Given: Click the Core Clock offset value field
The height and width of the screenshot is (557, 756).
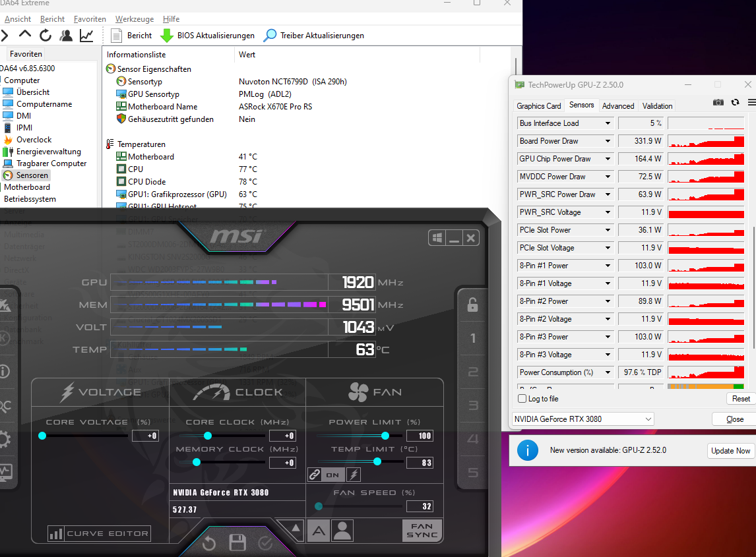Looking at the screenshot, I should tap(282, 436).
